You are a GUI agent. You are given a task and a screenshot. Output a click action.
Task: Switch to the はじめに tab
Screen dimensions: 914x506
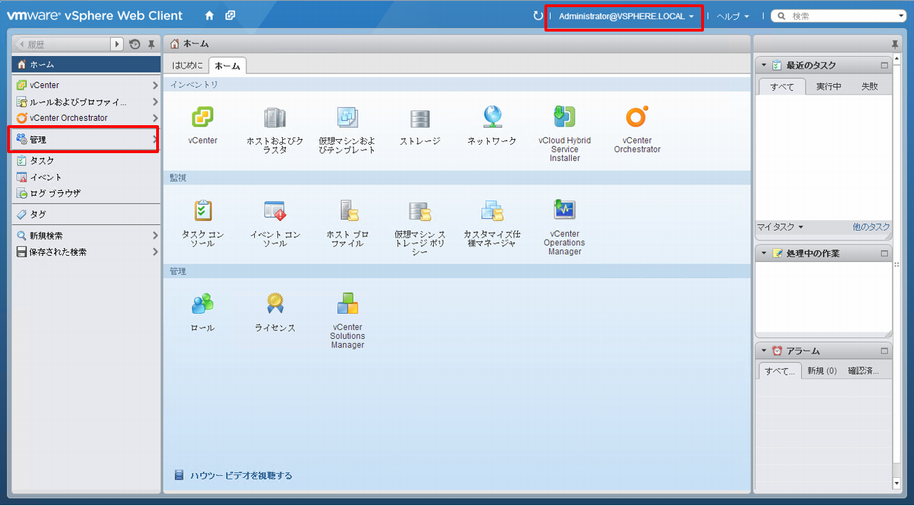pos(188,66)
